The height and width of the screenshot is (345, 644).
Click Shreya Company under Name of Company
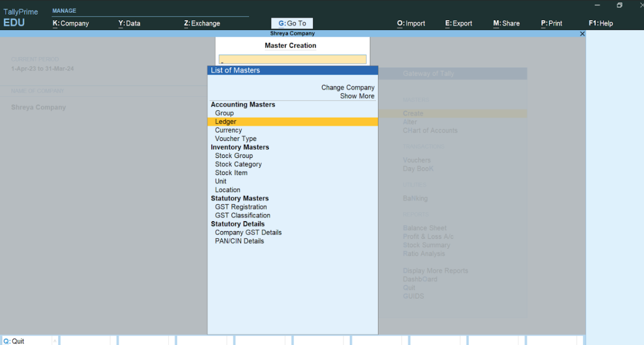(x=38, y=107)
